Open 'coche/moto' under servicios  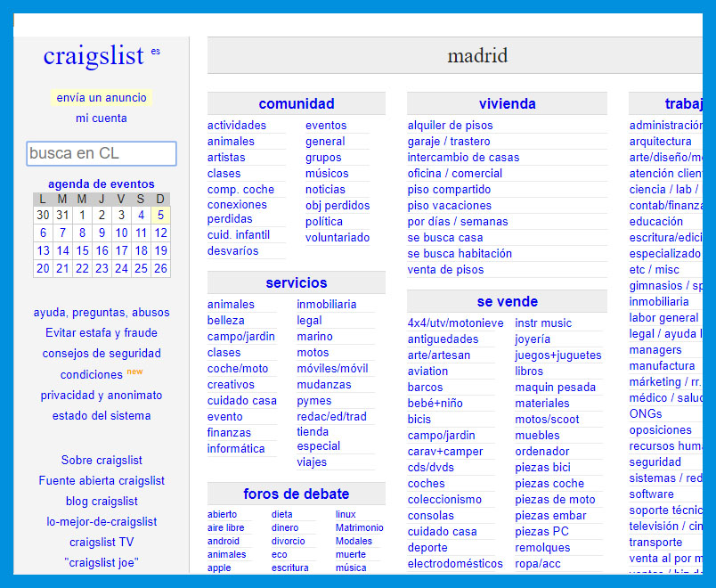point(238,368)
